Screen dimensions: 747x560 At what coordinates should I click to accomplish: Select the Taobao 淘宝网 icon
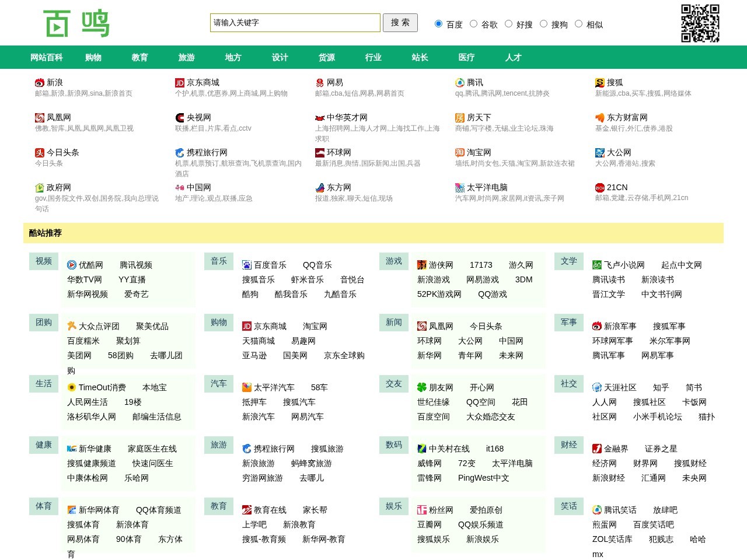coord(459,152)
